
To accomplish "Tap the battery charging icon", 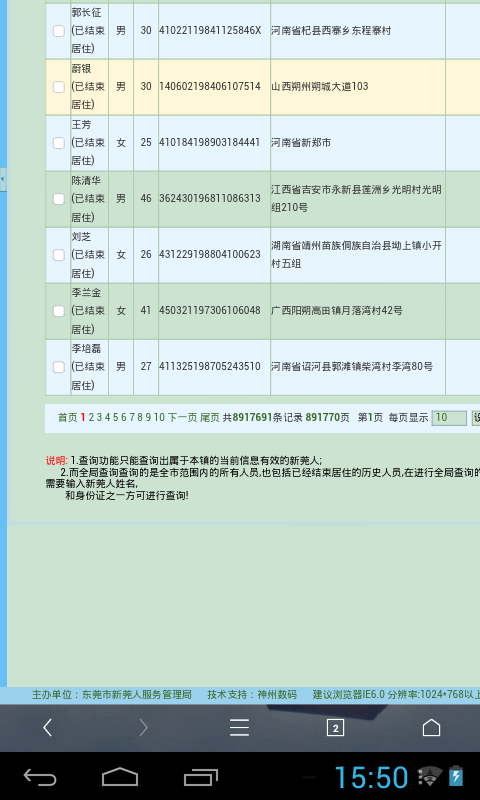I will click(x=456, y=776).
